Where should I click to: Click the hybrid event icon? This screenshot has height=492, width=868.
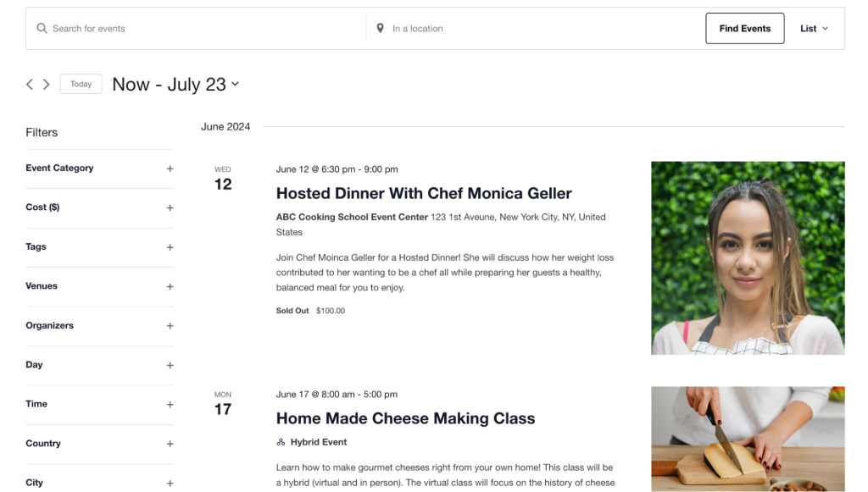[x=281, y=441]
